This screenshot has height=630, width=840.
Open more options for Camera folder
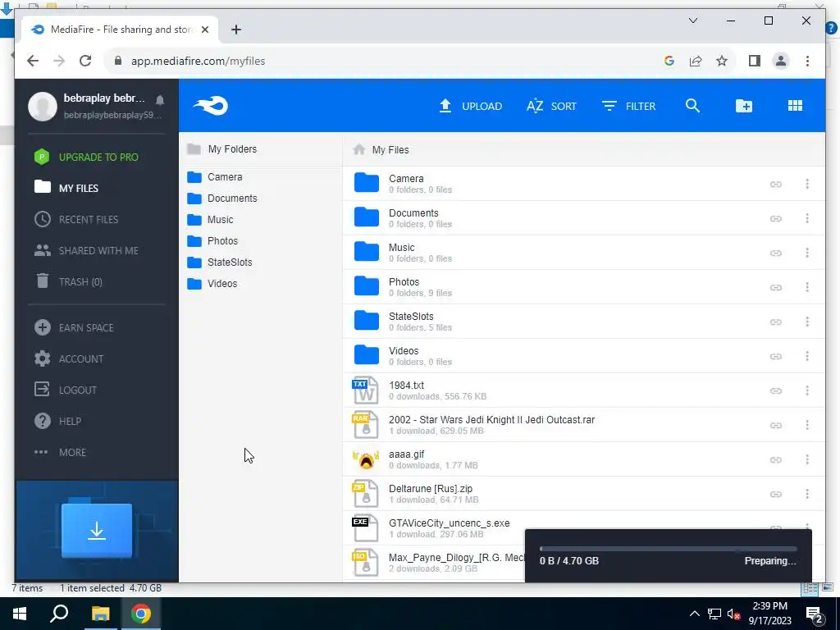(x=807, y=185)
